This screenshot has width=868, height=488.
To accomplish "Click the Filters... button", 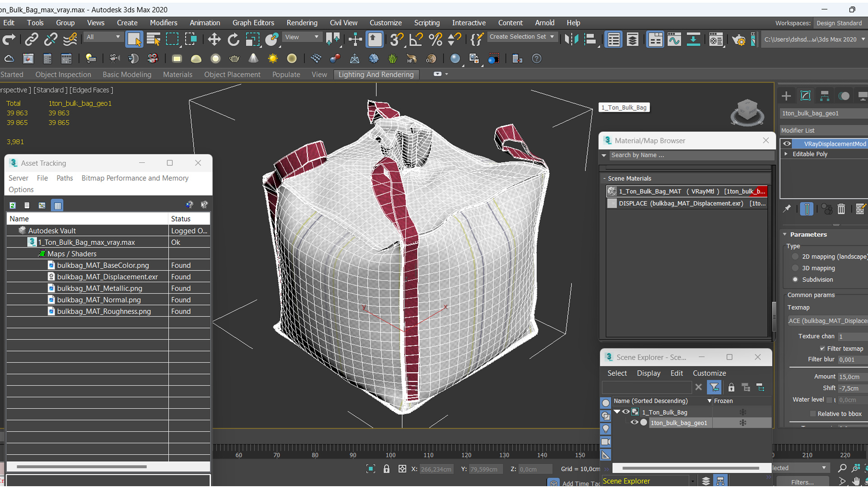I will pyautogui.click(x=802, y=482).
